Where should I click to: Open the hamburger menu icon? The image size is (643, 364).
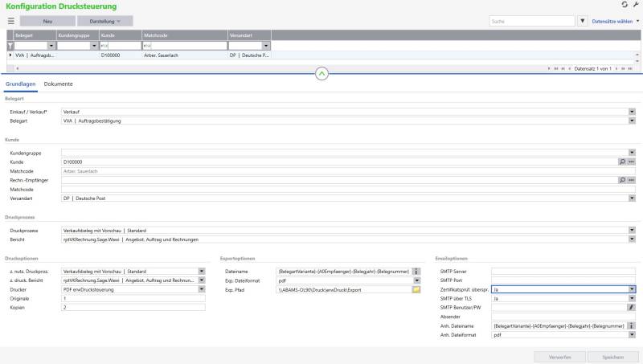11,19
